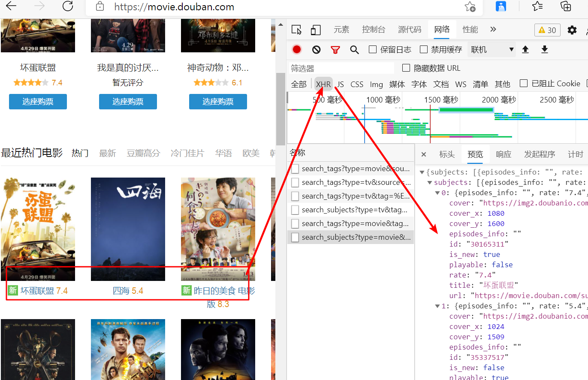Filter requests by WS type
This screenshot has width=588, height=380.
point(461,84)
